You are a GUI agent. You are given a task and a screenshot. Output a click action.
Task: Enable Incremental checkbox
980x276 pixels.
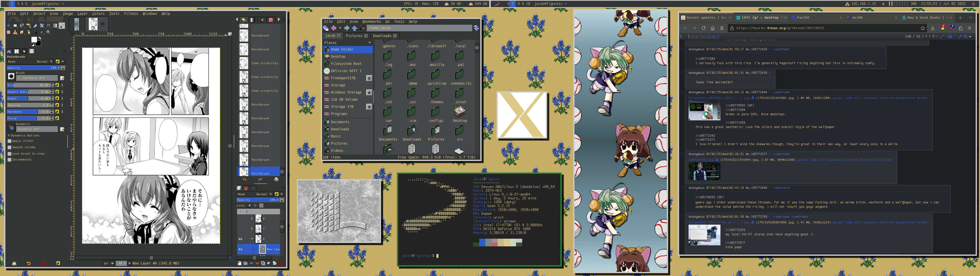point(10,160)
